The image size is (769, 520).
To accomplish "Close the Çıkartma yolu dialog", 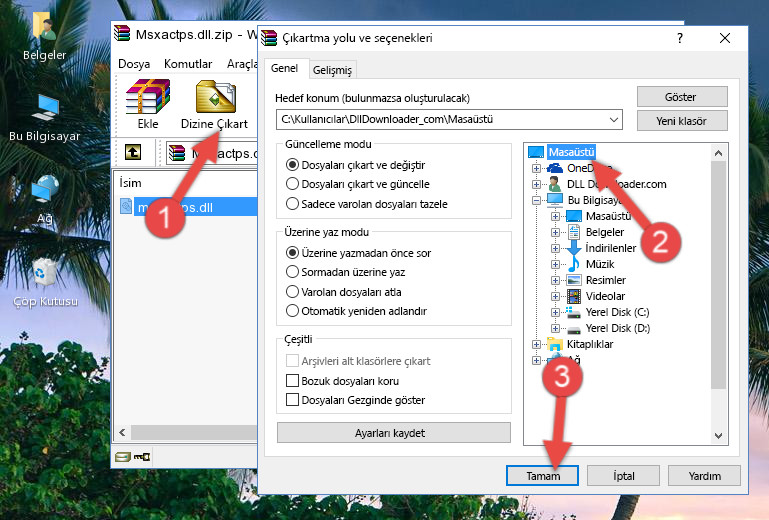I will pyautogui.click(x=724, y=38).
